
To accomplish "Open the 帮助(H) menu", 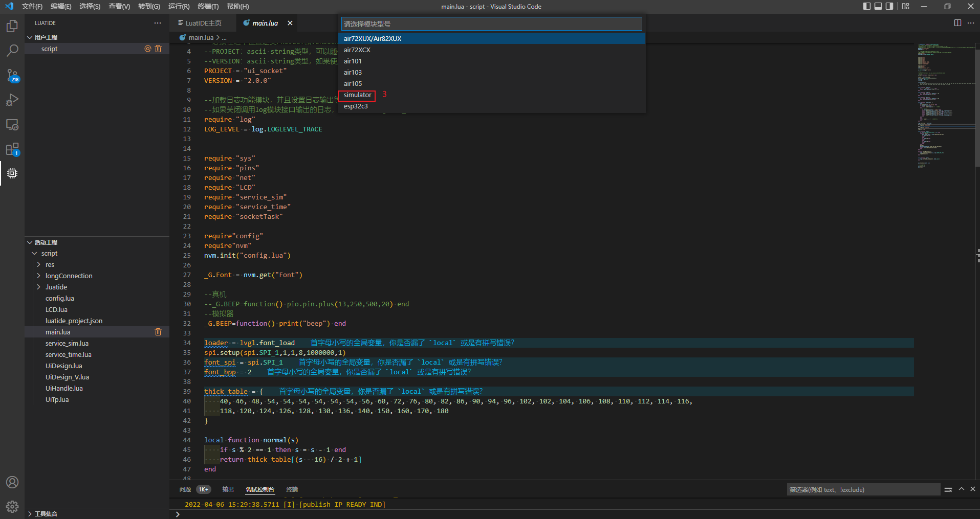I will pyautogui.click(x=237, y=6).
